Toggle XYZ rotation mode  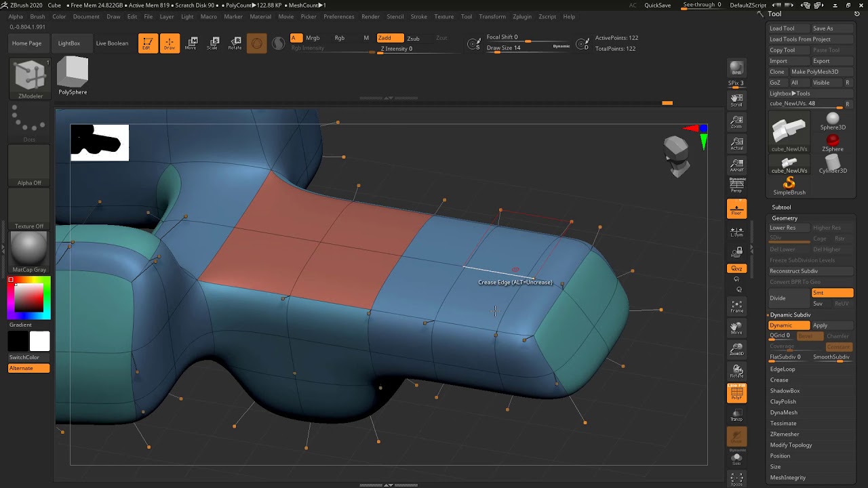click(736, 268)
